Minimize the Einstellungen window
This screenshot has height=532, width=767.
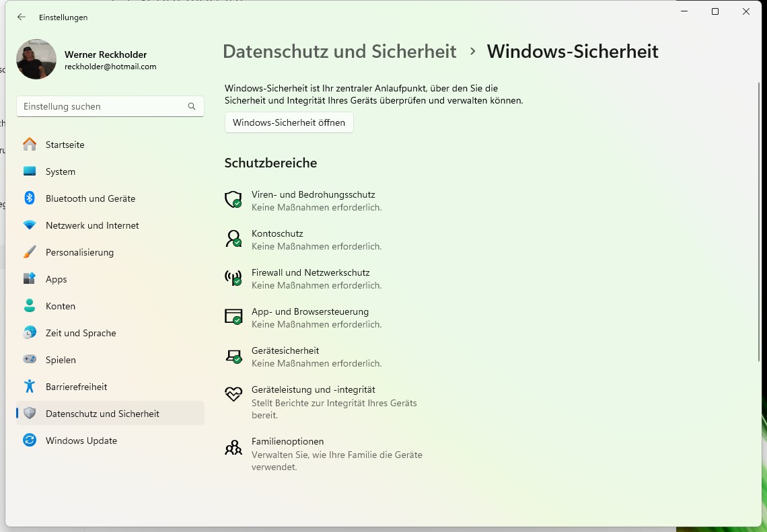[x=684, y=11]
